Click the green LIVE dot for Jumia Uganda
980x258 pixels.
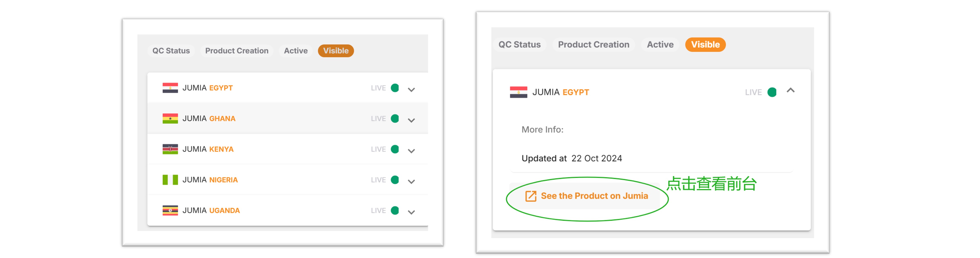point(395,210)
